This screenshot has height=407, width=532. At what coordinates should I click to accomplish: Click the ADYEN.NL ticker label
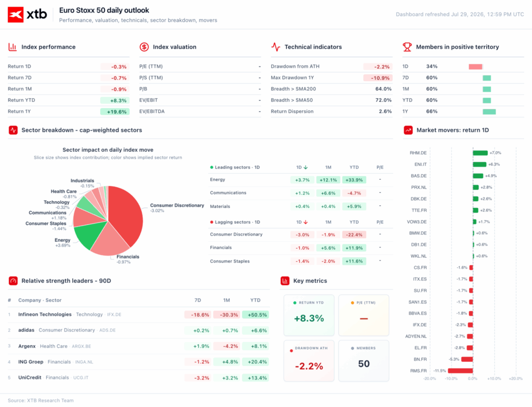416,336
